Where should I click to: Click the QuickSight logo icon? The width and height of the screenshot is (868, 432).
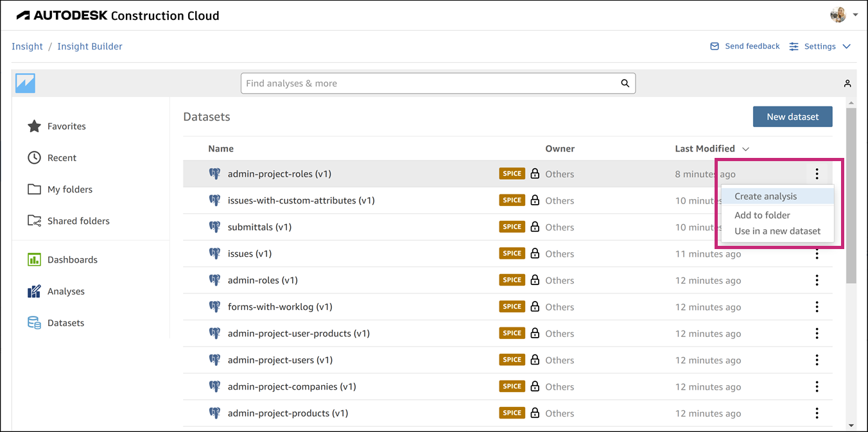[x=26, y=83]
